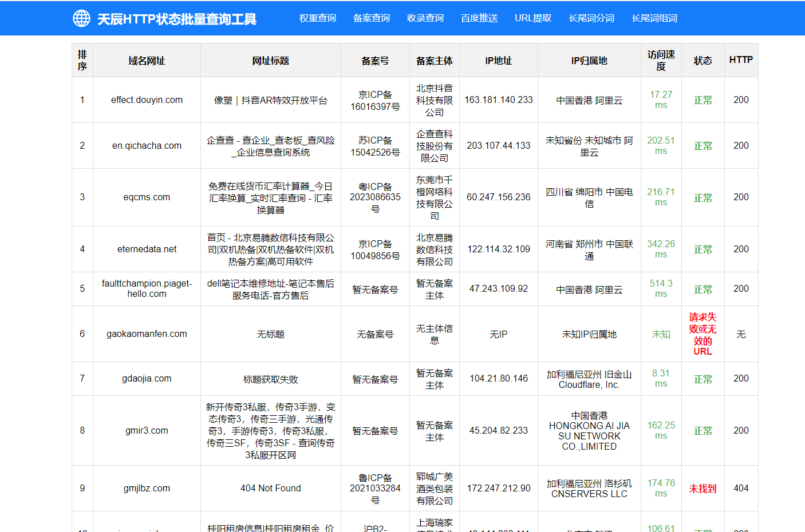Click the 排序 column header
805x532 pixels.
click(x=82, y=60)
